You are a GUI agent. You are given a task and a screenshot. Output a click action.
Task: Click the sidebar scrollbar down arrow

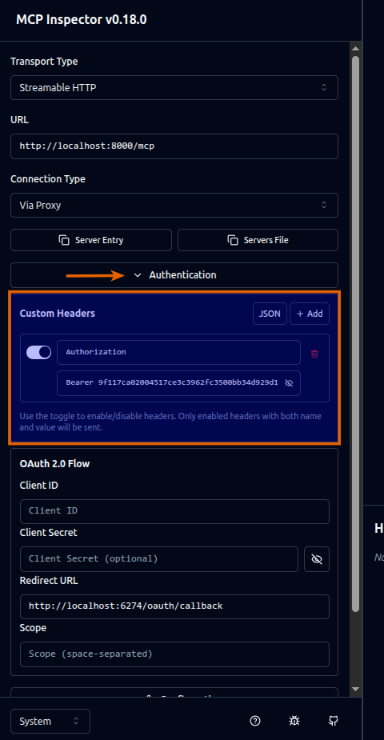[356, 690]
